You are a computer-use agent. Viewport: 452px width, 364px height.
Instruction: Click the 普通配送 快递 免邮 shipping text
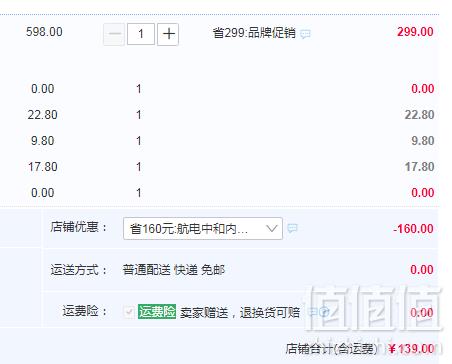(x=174, y=270)
